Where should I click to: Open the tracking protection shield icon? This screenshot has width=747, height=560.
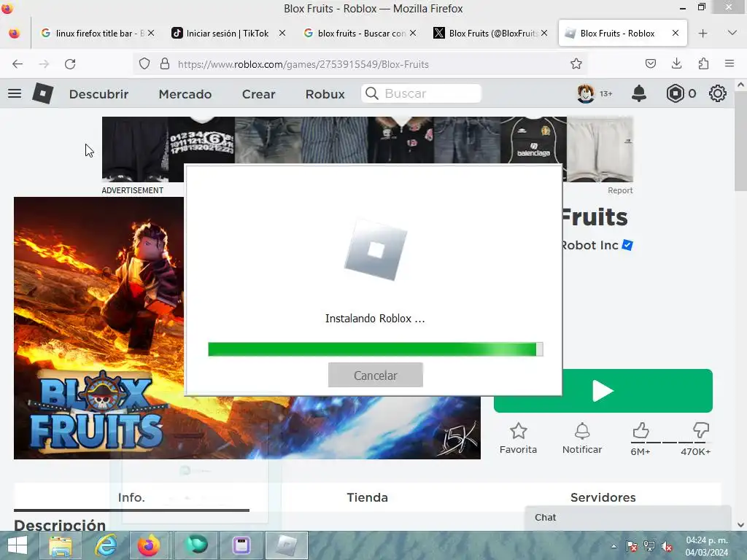(x=144, y=64)
